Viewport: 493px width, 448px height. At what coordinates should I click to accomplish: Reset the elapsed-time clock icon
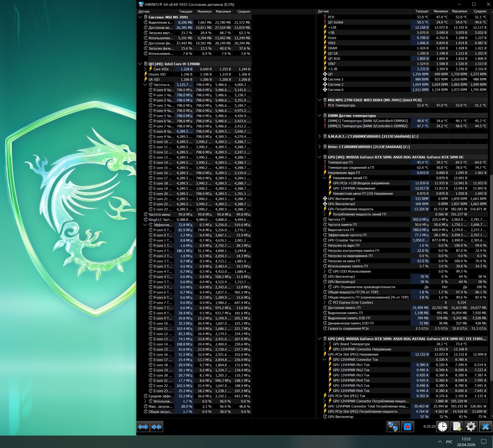point(442,426)
